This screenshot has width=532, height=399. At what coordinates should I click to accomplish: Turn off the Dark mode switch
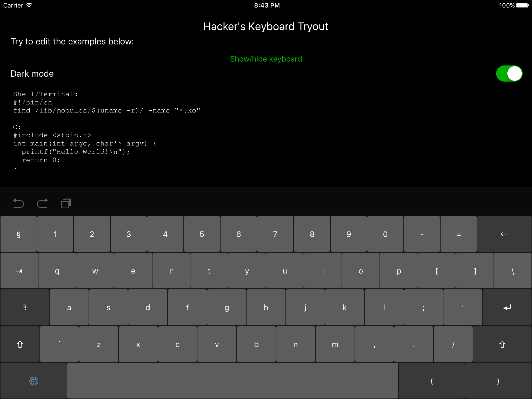point(509,74)
